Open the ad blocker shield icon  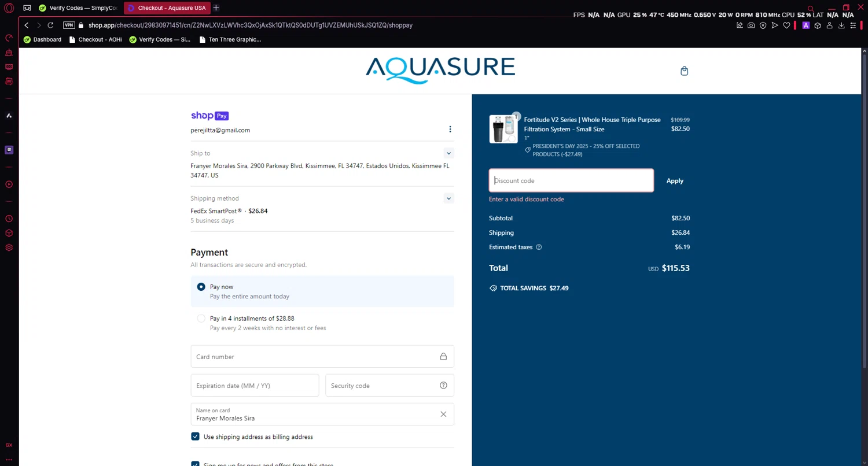pos(763,25)
